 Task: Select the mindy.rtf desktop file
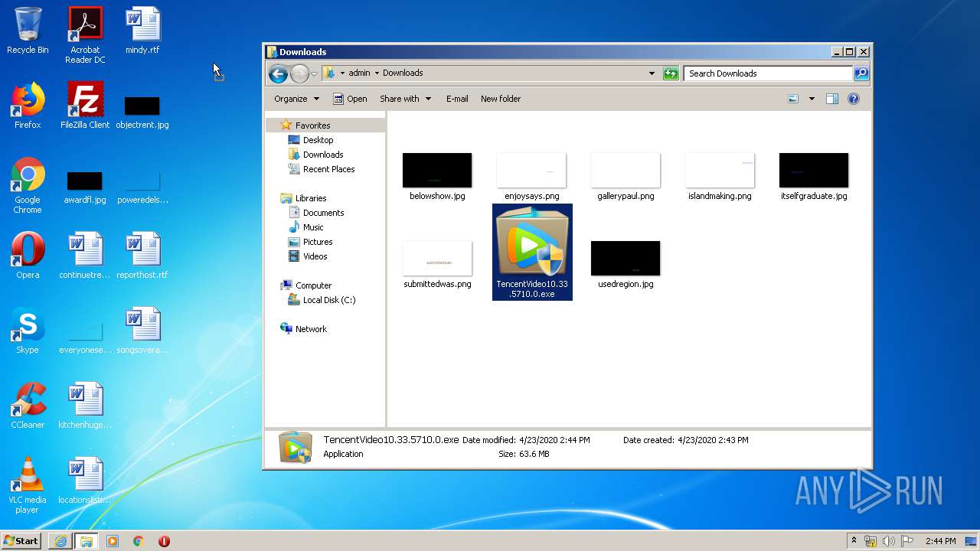point(142,31)
